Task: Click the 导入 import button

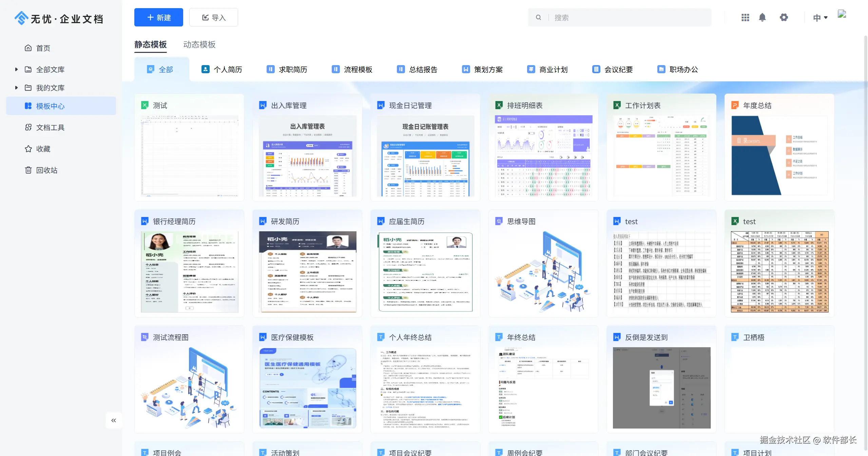Action: coord(213,18)
